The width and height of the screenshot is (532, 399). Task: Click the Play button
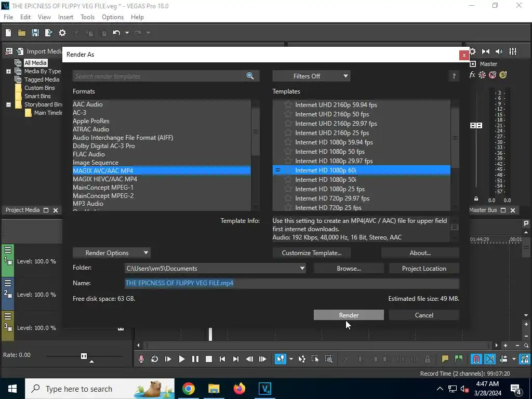181,359
